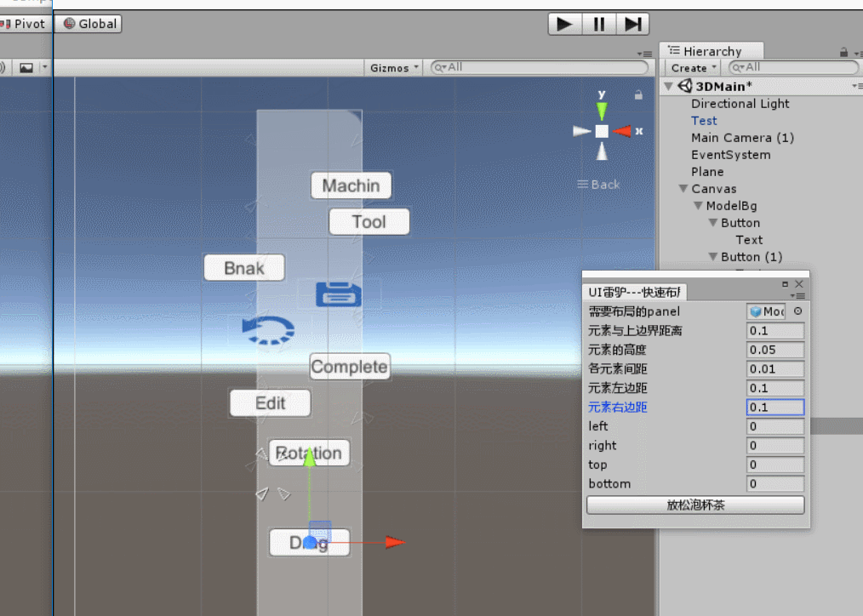Click the red X-axis move handle arrow
This screenshot has width=863, height=616.
pos(395,542)
